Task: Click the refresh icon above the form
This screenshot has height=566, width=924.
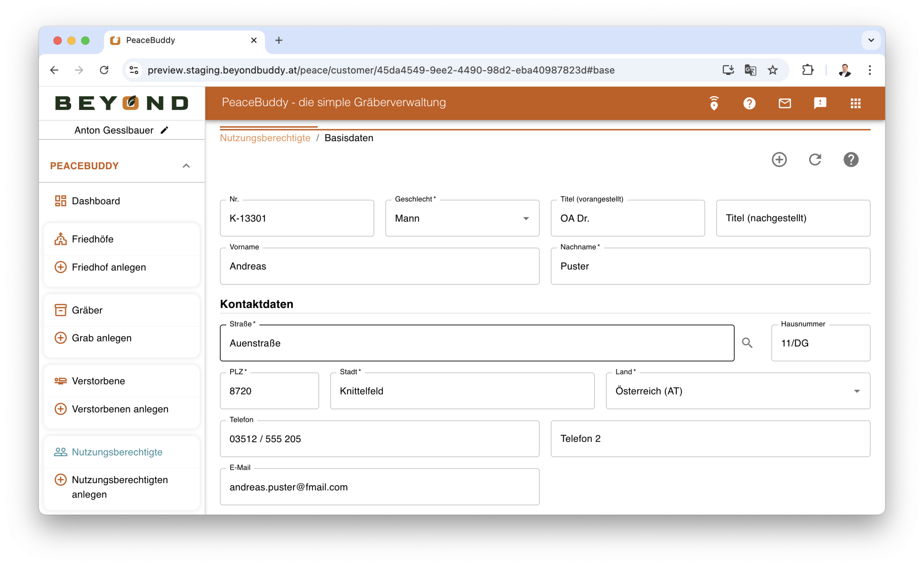Action: pos(815,160)
